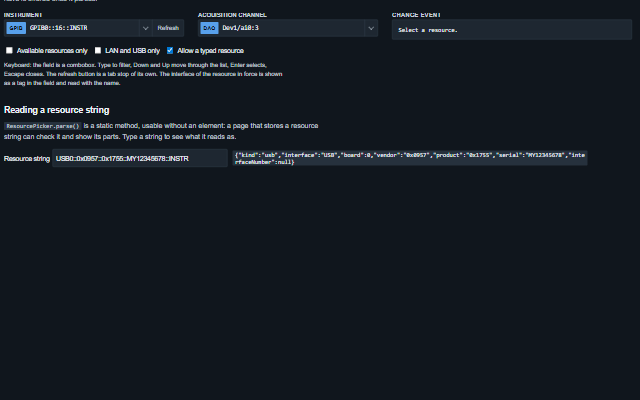Click the DAQ tag in Acquisition Channel field
The image size is (640, 400).
209,28
